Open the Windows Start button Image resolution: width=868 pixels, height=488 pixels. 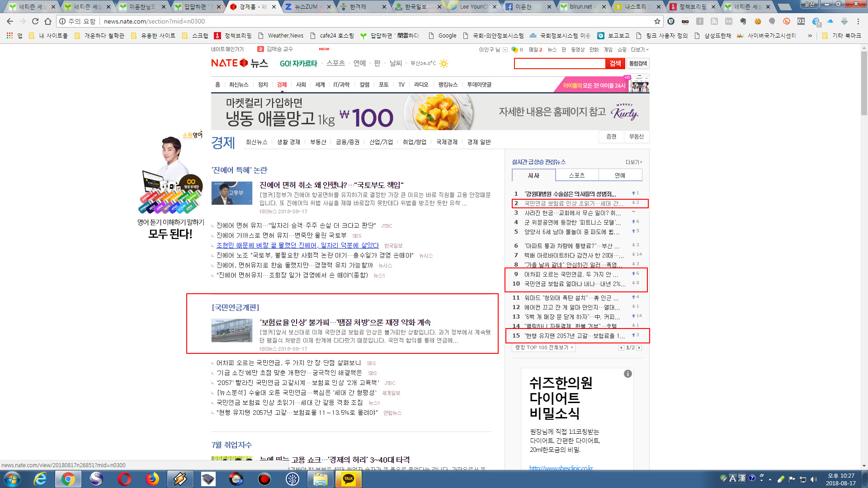pyautogui.click(x=12, y=479)
